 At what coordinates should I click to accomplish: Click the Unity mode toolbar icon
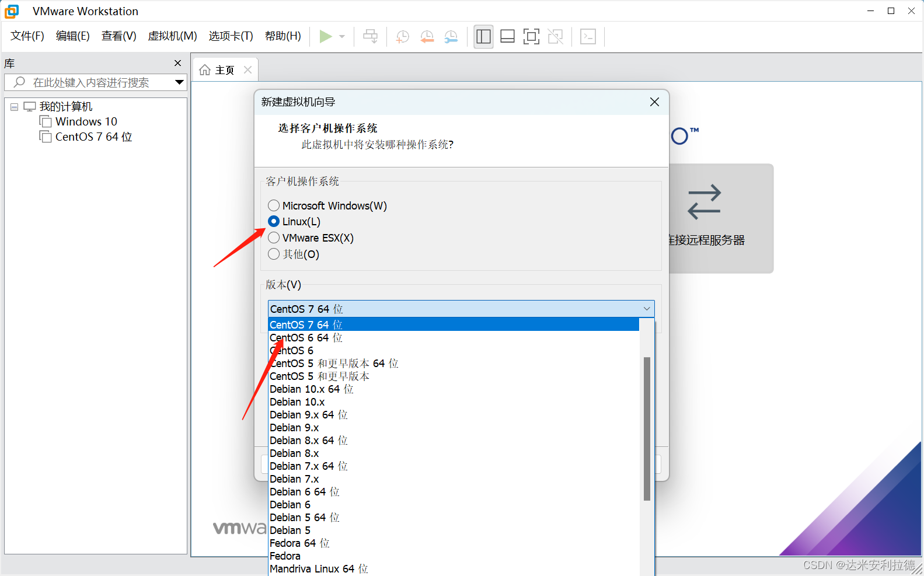click(556, 37)
